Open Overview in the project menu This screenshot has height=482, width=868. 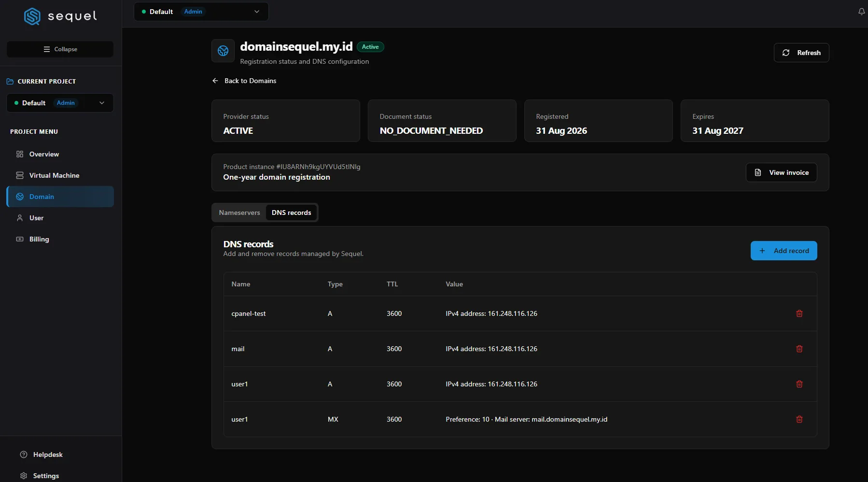(60, 154)
